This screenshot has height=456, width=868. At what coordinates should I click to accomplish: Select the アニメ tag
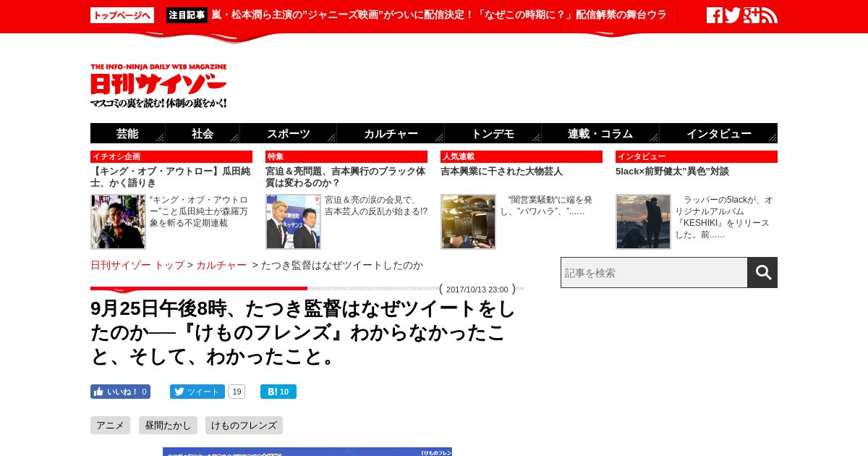(110, 426)
